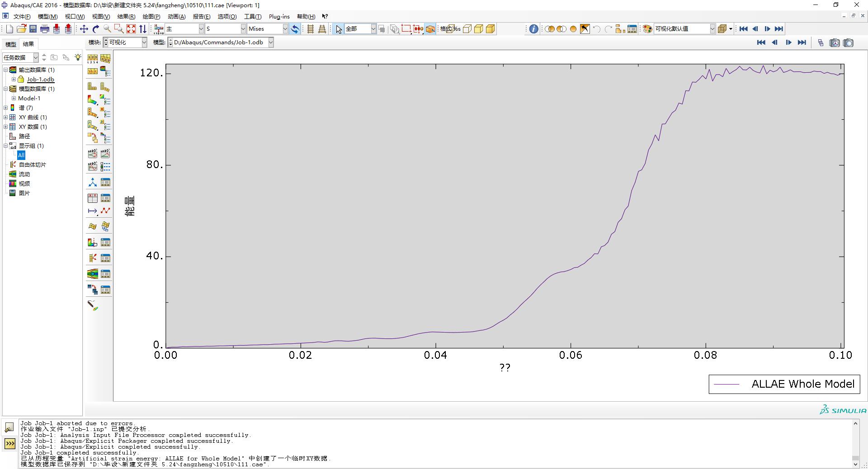Toggle the light bulb filter icon

[78, 57]
